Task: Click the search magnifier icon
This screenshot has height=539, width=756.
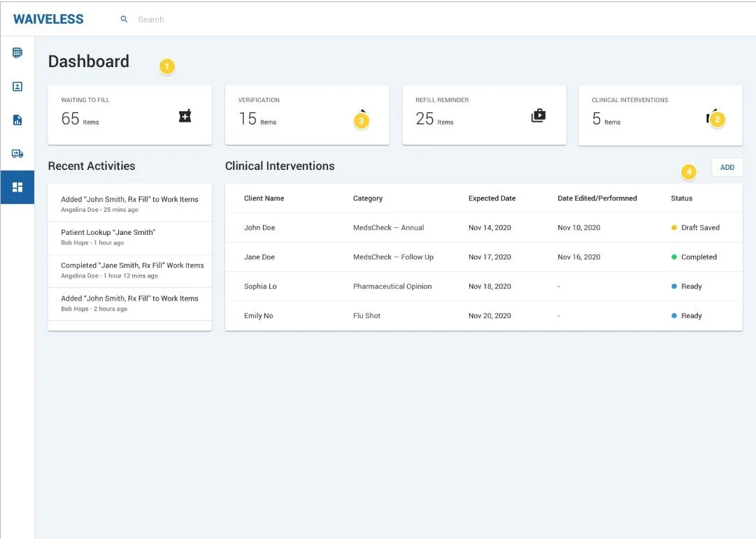Action: click(x=124, y=20)
